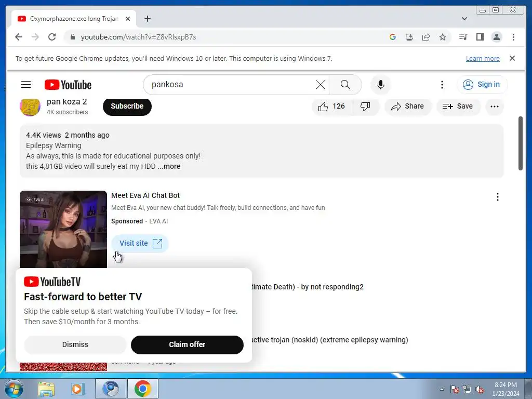The image size is (532, 399).
Task: Like the video with 126 likes
Action: pos(332,107)
